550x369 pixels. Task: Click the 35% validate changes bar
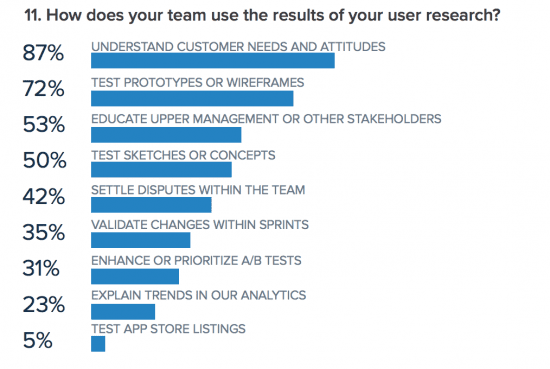coord(140,240)
